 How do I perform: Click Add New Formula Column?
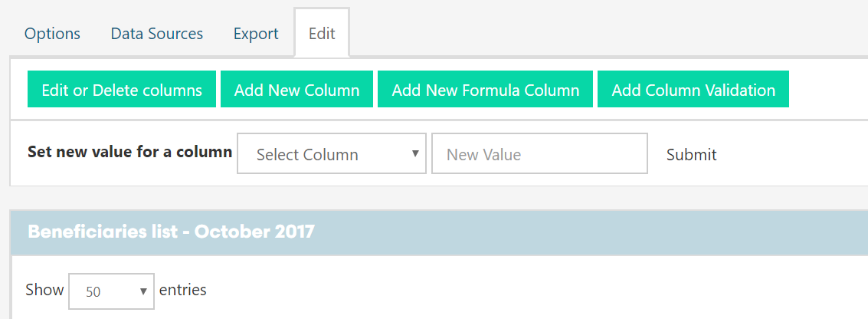click(485, 90)
